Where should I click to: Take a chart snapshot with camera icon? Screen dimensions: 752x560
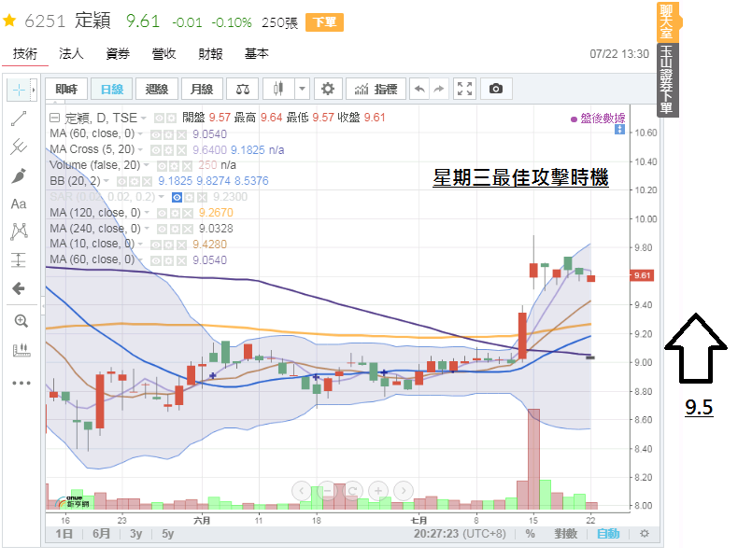click(x=496, y=89)
